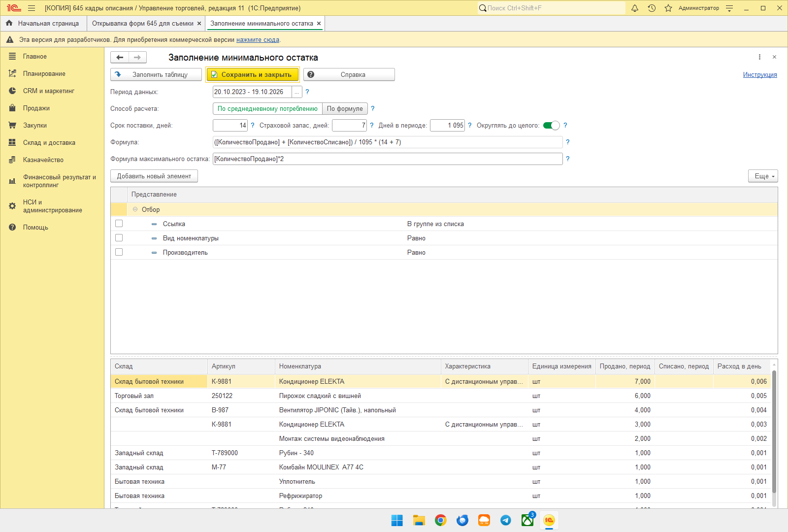This screenshot has width=788, height=532.
Task: Click Срок поставки, дней input field
Action: click(x=230, y=125)
